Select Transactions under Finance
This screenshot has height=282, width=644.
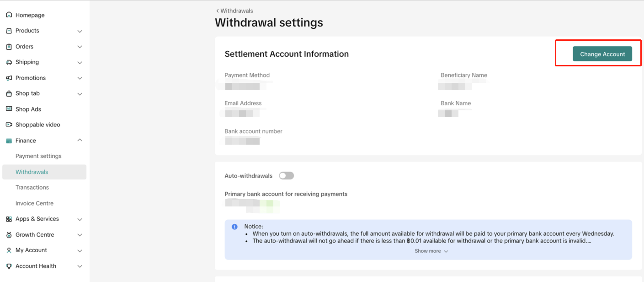click(x=32, y=187)
